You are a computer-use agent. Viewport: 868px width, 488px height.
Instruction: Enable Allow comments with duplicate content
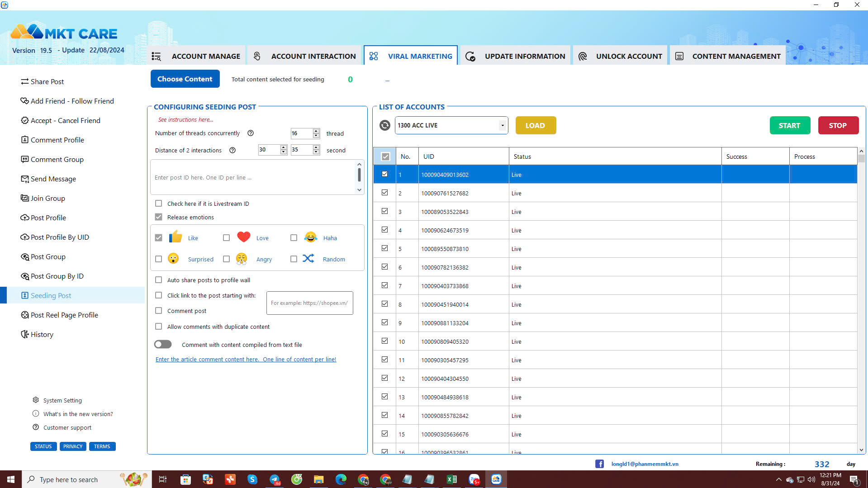point(158,327)
